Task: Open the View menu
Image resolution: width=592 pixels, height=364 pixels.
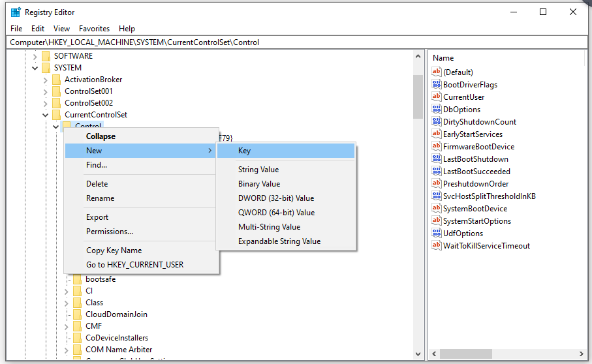Action: (x=61, y=29)
